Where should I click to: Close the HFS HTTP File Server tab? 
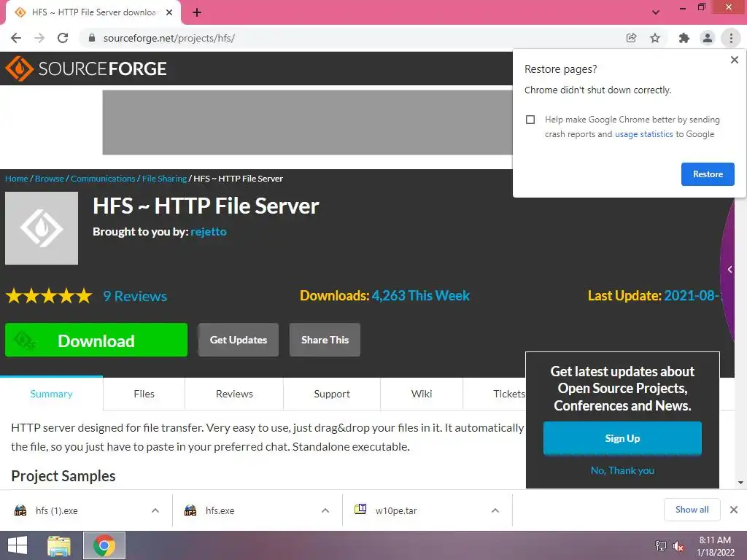coord(169,12)
